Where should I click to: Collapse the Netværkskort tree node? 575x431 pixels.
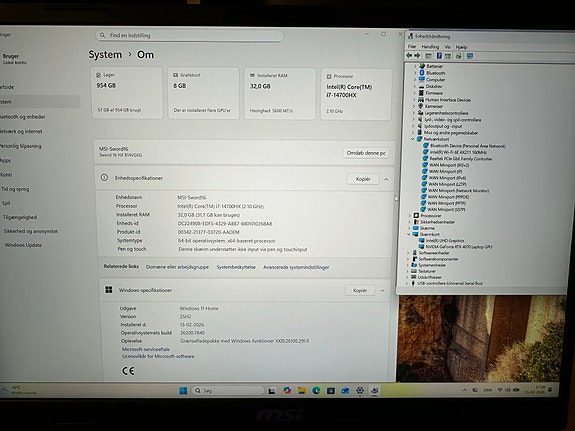click(413, 139)
